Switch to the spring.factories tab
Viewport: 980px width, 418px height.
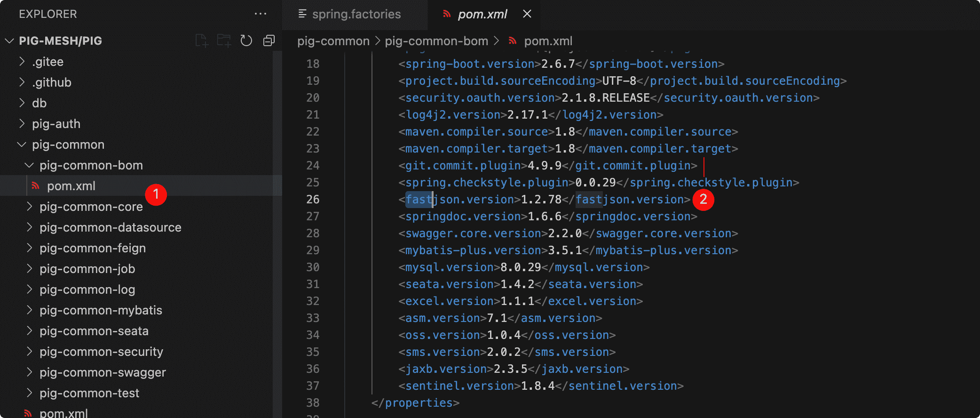pos(356,14)
